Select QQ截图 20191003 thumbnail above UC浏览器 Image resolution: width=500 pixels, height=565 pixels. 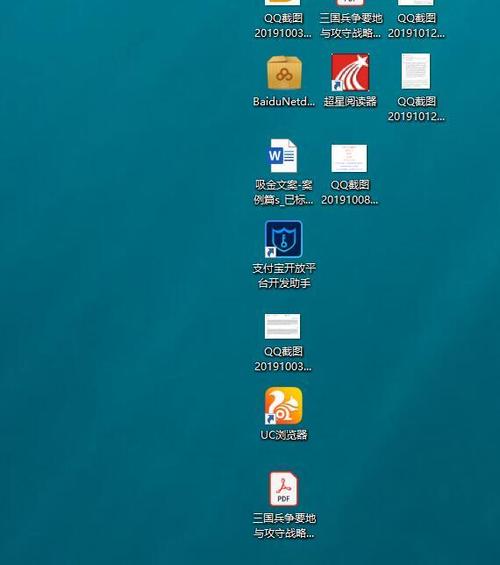click(x=282, y=326)
